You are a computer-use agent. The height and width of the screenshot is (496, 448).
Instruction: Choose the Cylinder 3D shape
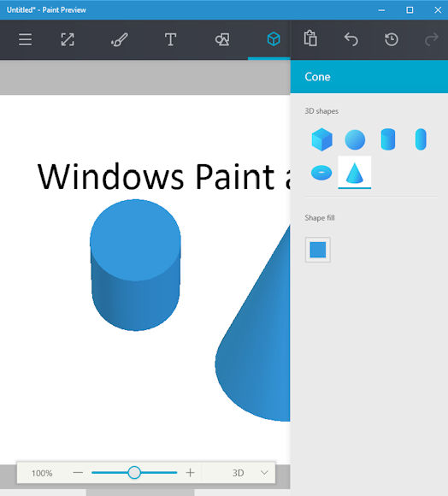coord(388,139)
